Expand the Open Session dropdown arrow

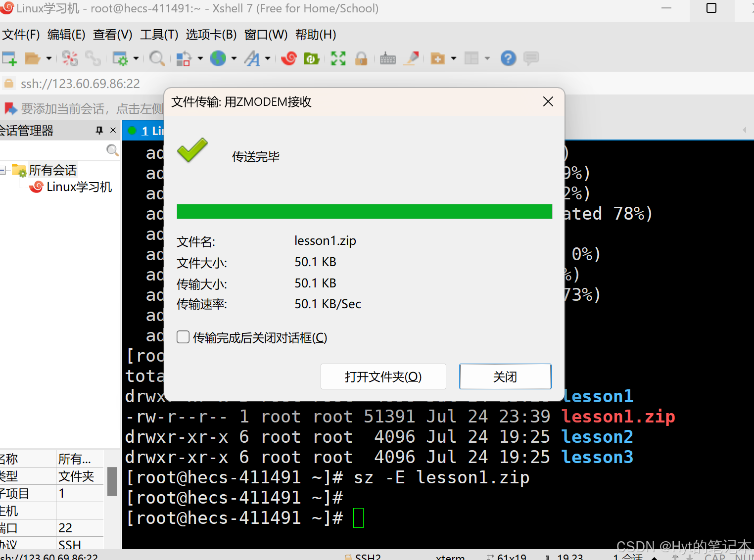point(48,58)
